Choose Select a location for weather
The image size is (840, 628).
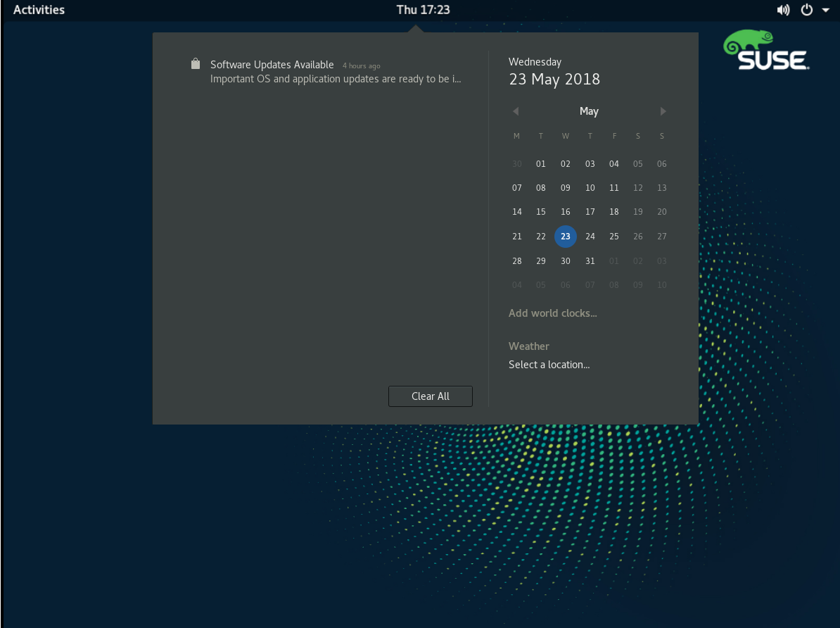(x=549, y=365)
